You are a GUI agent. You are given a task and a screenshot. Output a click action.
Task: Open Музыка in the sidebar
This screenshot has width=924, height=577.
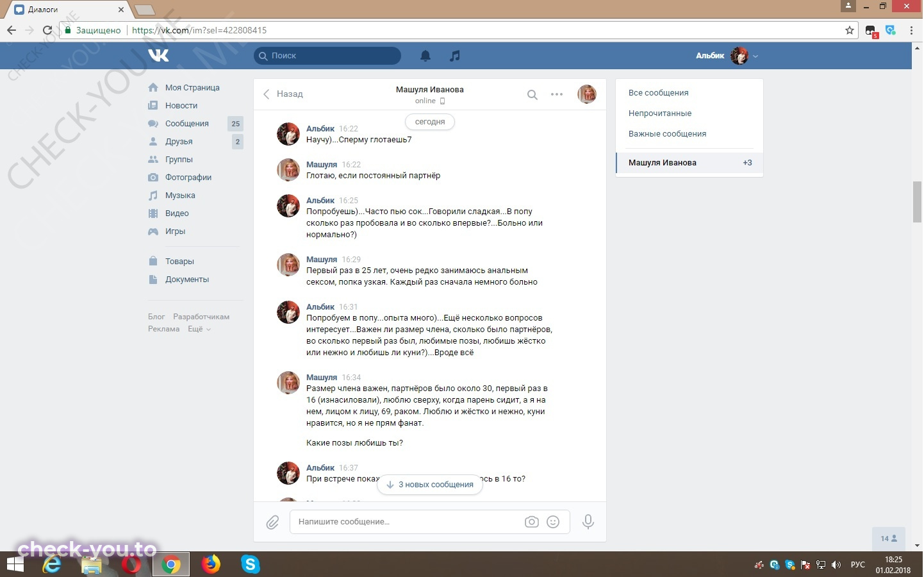pyautogui.click(x=180, y=196)
